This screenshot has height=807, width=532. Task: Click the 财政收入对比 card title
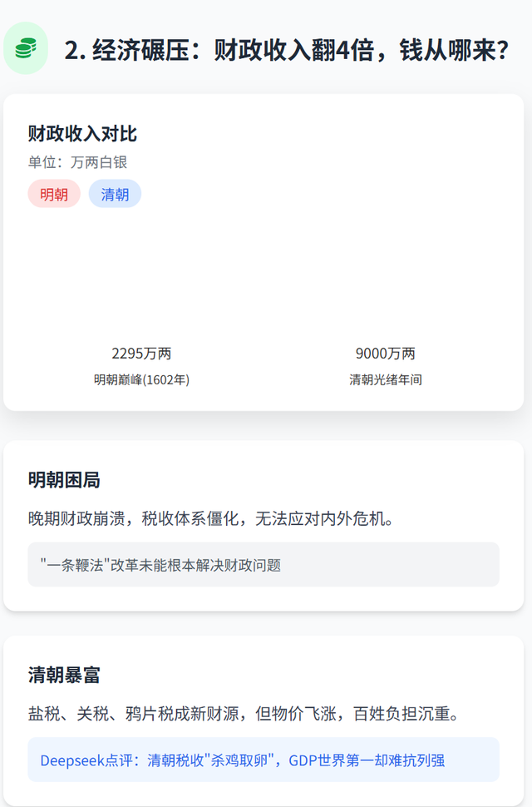click(82, 133)
